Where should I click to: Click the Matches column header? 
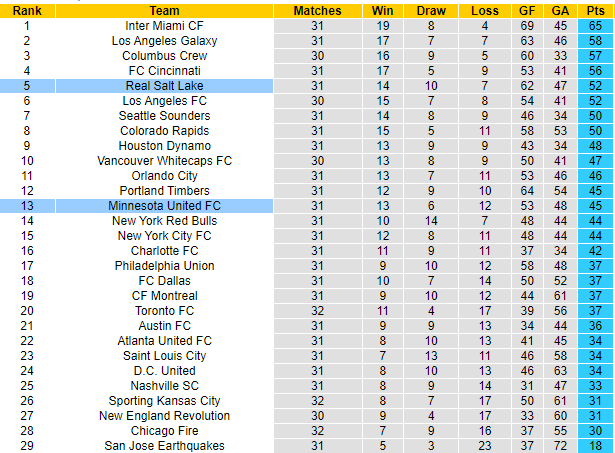point(317,10)
